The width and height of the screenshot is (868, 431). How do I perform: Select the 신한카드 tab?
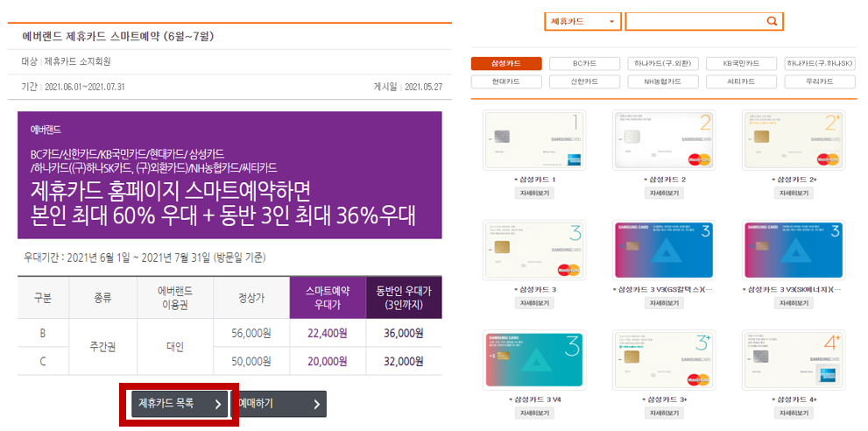tap(584, 81)
